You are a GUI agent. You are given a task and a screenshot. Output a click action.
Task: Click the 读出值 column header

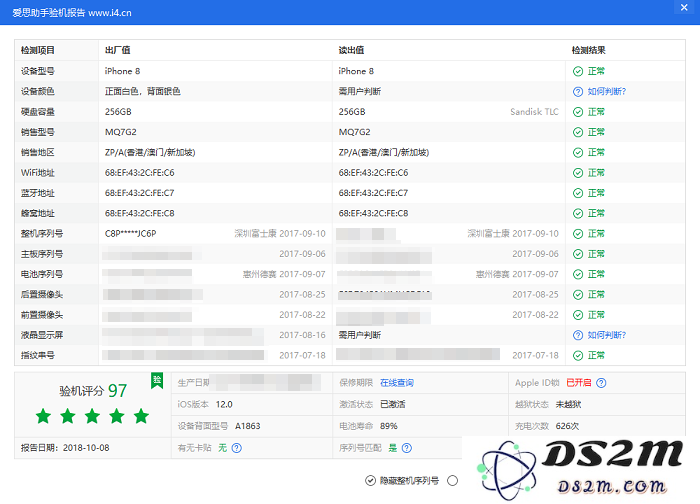[x=351, y=50]
